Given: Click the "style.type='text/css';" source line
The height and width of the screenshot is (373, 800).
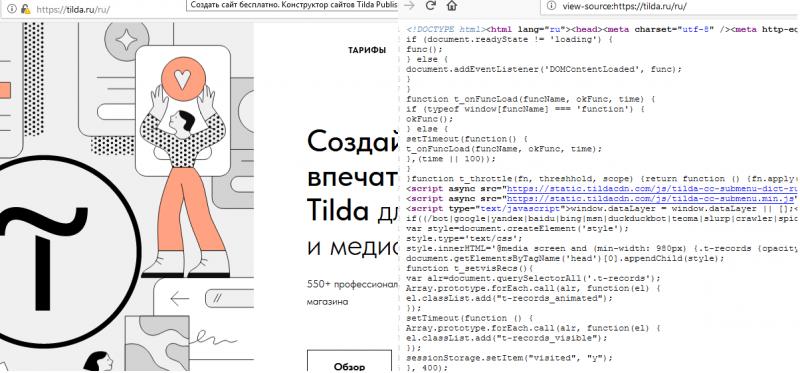Looking at the screenshot, I should tap(464, 238).
